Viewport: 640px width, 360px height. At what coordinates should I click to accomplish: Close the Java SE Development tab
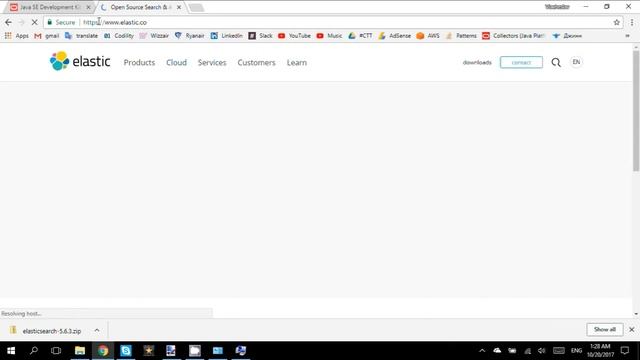[x=88, y=7]
